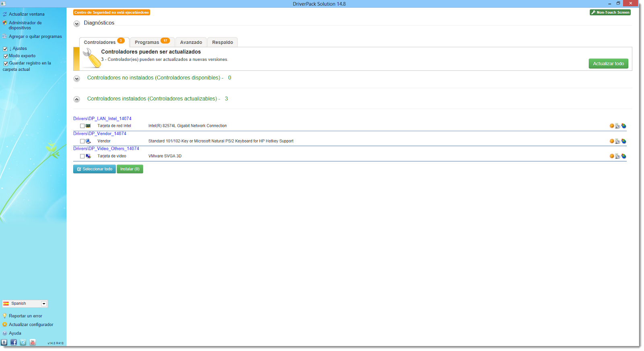Viewport: 644px width, 351px height.
Task: Switch to the Controladores tab
Action: coord(104,42)
